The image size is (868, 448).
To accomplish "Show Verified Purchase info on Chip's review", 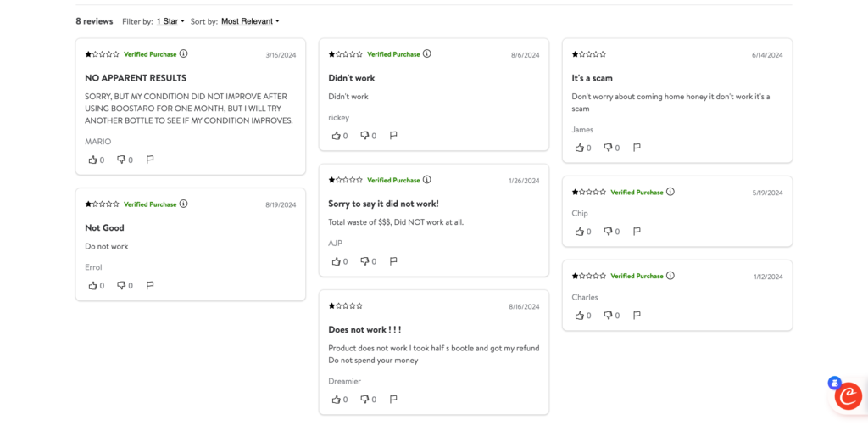I will click(x=670, y=192).
